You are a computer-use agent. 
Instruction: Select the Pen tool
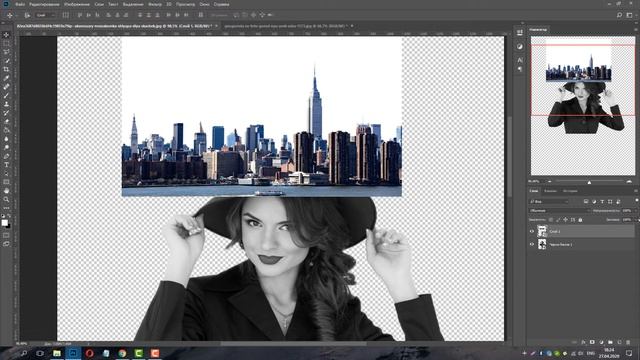pyautogui.click(x=6, y=156)
